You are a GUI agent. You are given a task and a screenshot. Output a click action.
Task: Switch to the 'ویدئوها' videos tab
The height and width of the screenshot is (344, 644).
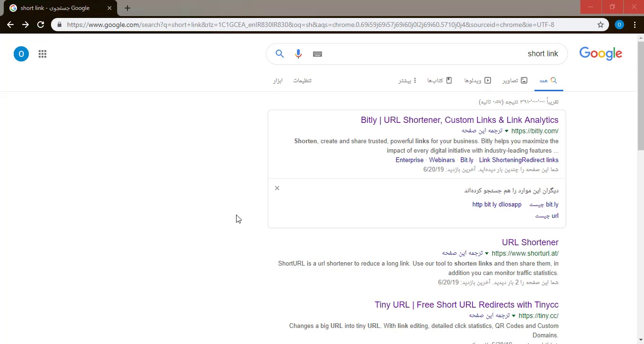point(478,80)
